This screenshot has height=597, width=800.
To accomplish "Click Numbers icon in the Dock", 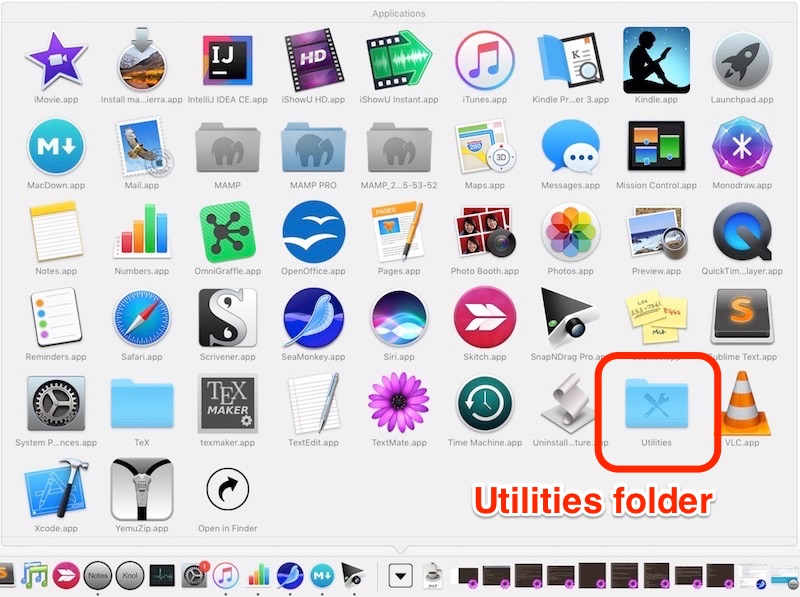I will (259, 576).
